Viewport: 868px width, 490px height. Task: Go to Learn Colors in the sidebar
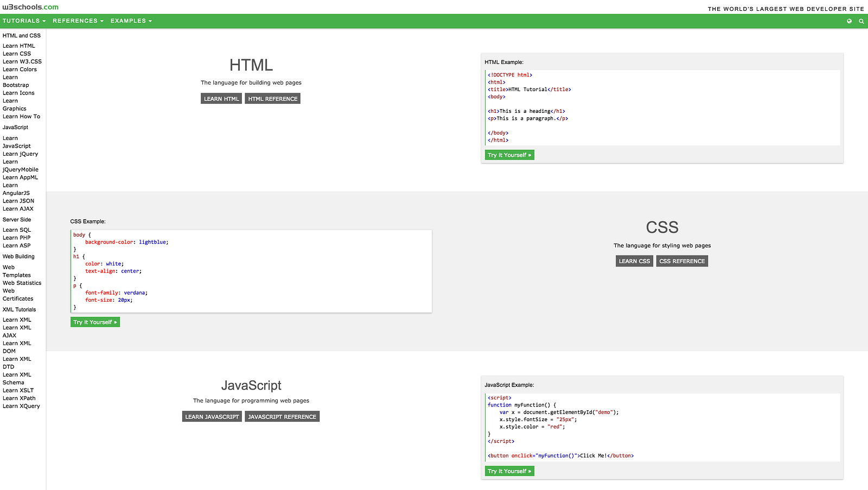20,69
